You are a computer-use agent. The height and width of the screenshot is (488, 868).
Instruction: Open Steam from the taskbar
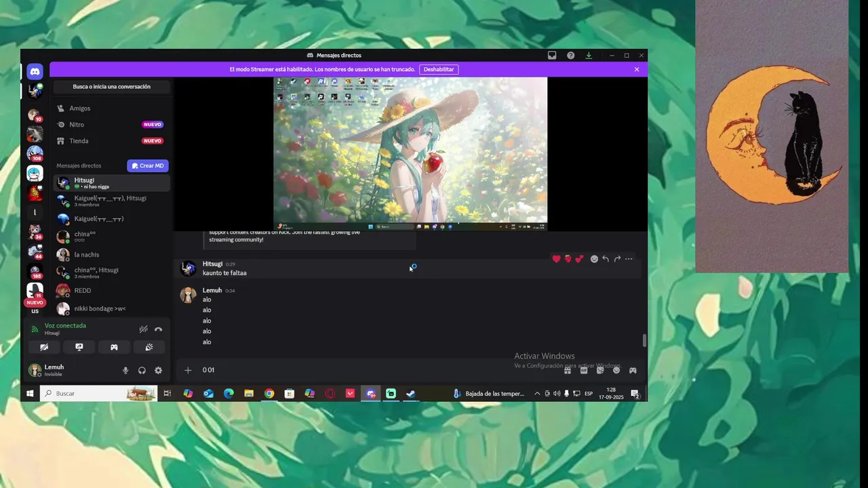(x=411, y=393)
